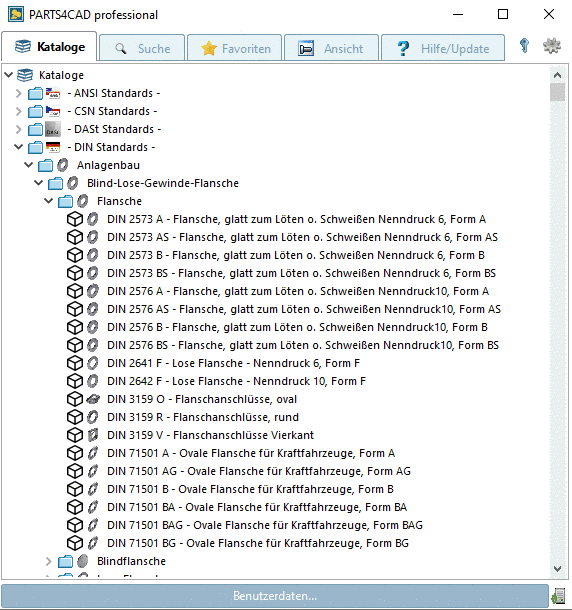The height and width of the screenshot is (610, 572).
Task: Click the oval flange icon for DIN 3159 O
Action: 93,399
